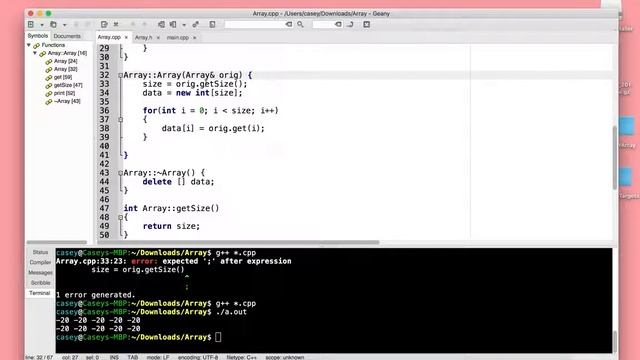Close current file using toolbar icon
The height and width of the screenshot is (360, 640).
click(116, 24)
